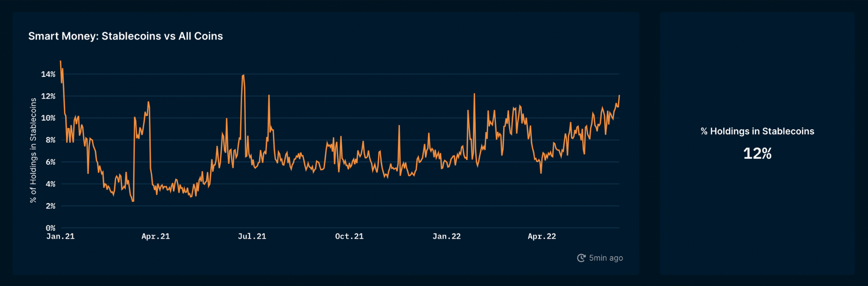
Task: Click the large 12% stablecoin value
Action: [x=757, y=153]
